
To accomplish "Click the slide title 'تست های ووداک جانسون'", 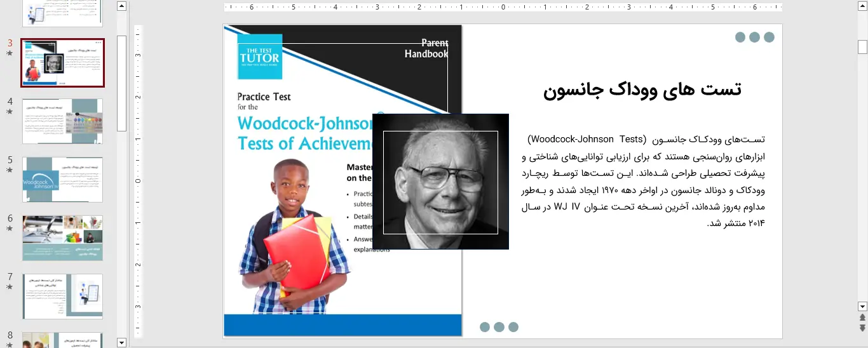I will coord(642,90).
